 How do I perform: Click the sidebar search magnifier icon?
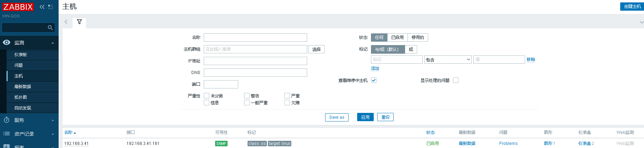[x=50, y=28]
